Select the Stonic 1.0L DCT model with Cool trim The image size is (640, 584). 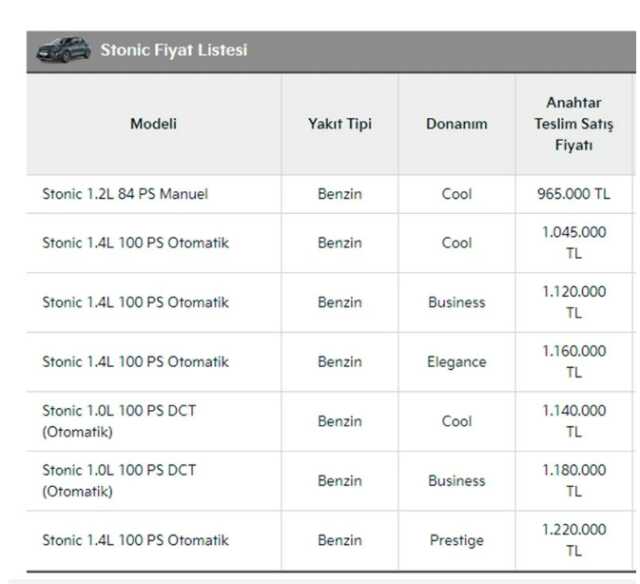119,421
